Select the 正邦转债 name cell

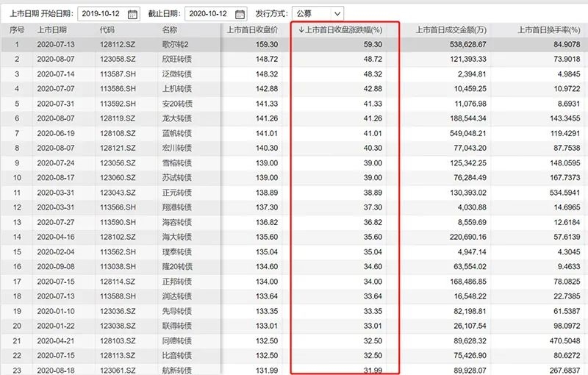click(x=177, y=281)
